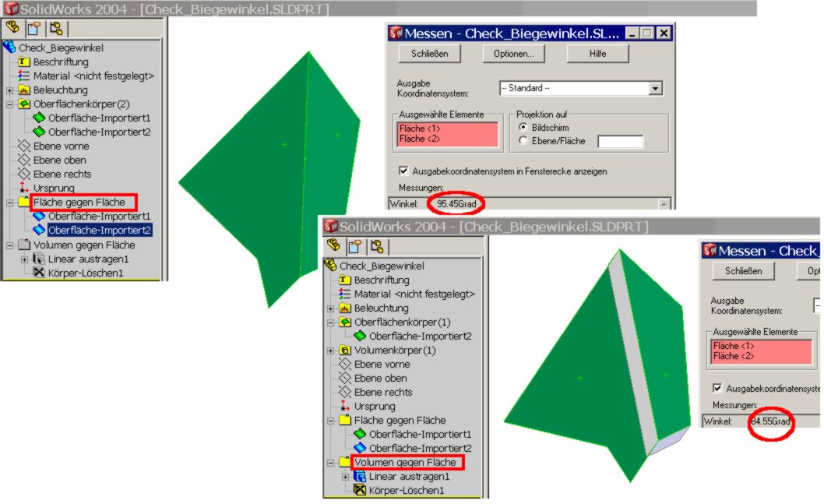
Task: Select Material <nicht festgelegt> in lower tree
Action: tap(414, 294)
